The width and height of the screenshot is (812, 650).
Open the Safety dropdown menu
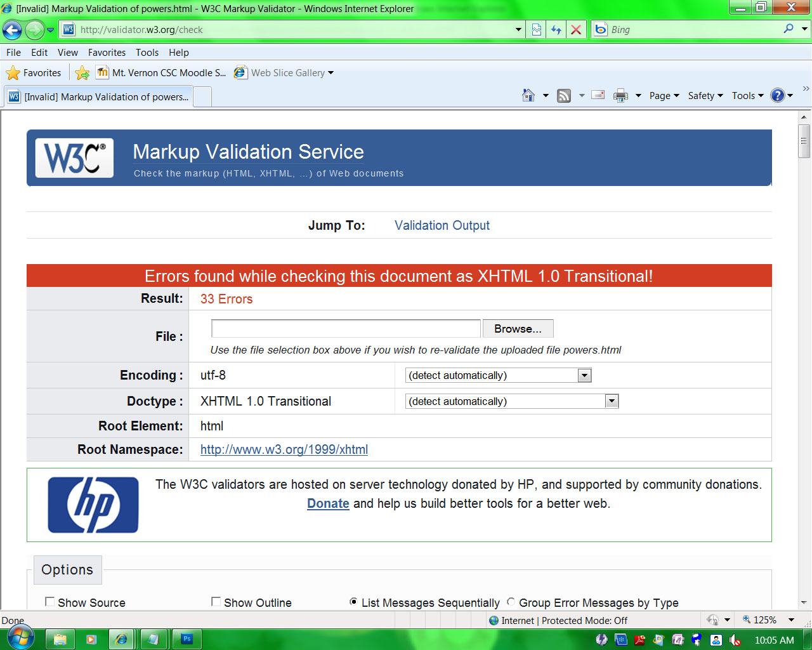tap(705, 95)
